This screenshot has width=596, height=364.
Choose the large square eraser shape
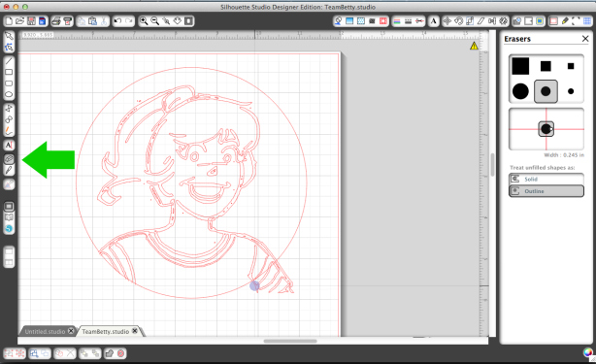click(520, 66)
